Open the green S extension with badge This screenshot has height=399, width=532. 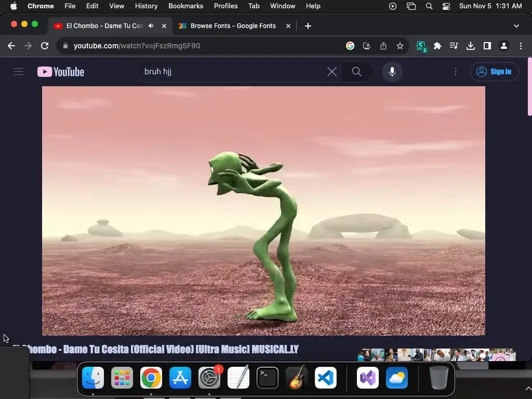(421, 46)
